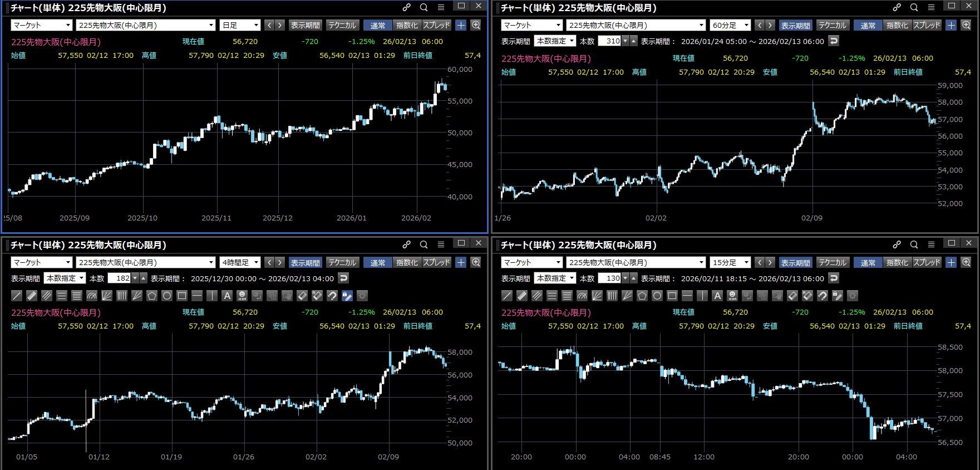Toggle 表示期間 button in 4-hour chart

305,262
